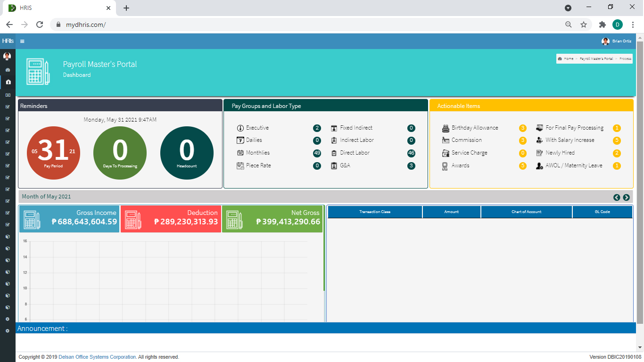Image resolution: width=644 pixels, height=362 pixels.
Task: Expand the Chrome tab search dropdown
Action: click(x=568, y=8)
